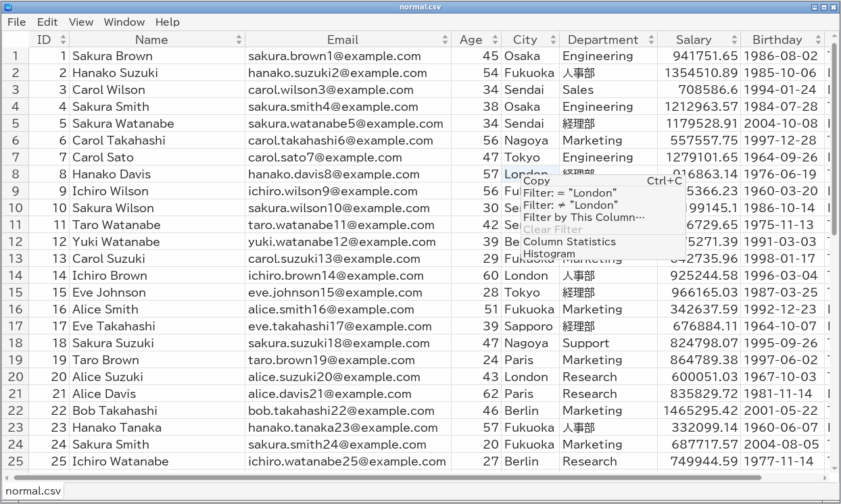Click name cell "Ichiro Watanabe"
This screenshot has height=504, width=841.
coord(158,461)
